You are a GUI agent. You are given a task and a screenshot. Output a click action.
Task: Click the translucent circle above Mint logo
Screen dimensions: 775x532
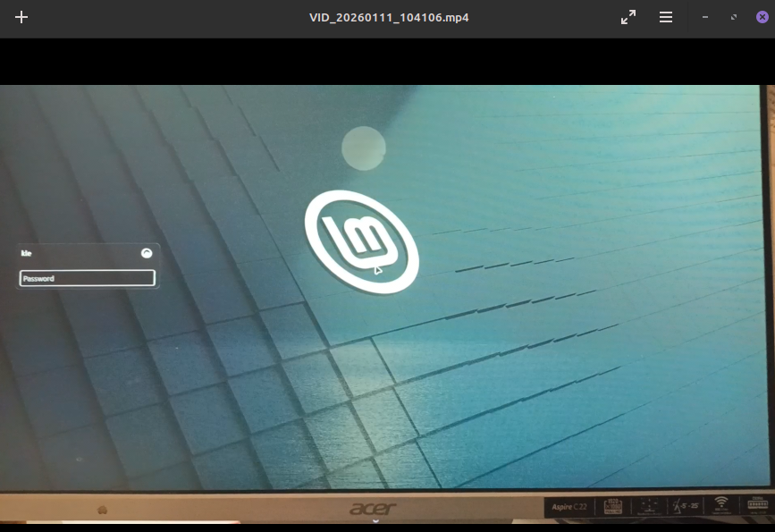[364, 148]
